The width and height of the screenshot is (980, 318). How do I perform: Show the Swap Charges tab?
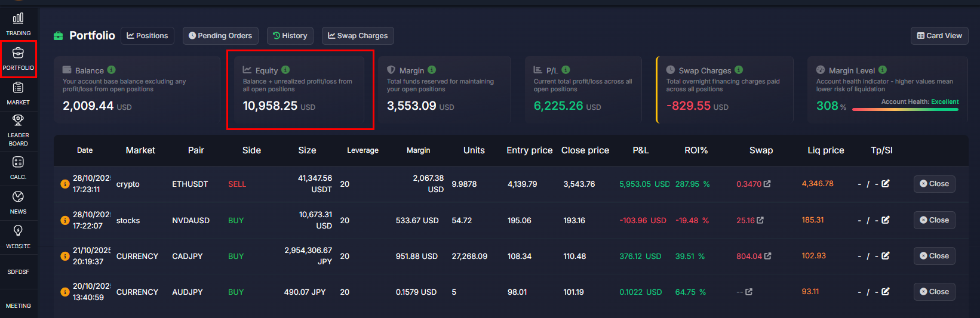pyautogui.click(x=358, y=36)
